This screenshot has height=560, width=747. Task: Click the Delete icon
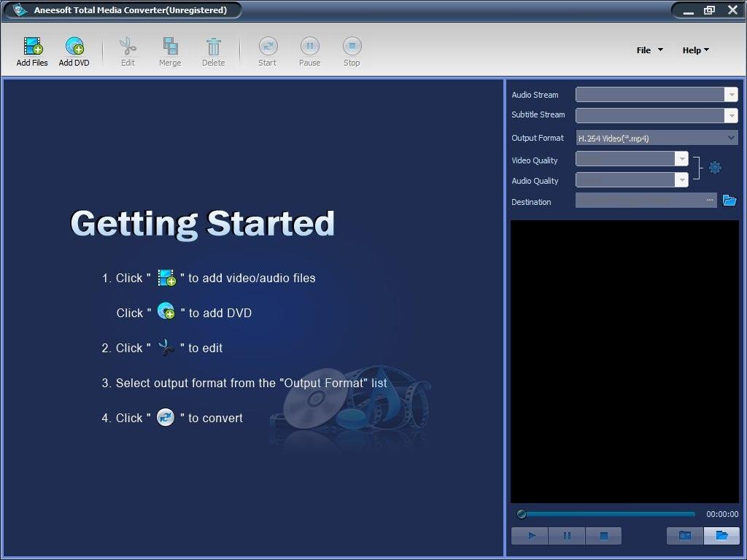click(213, 47)
